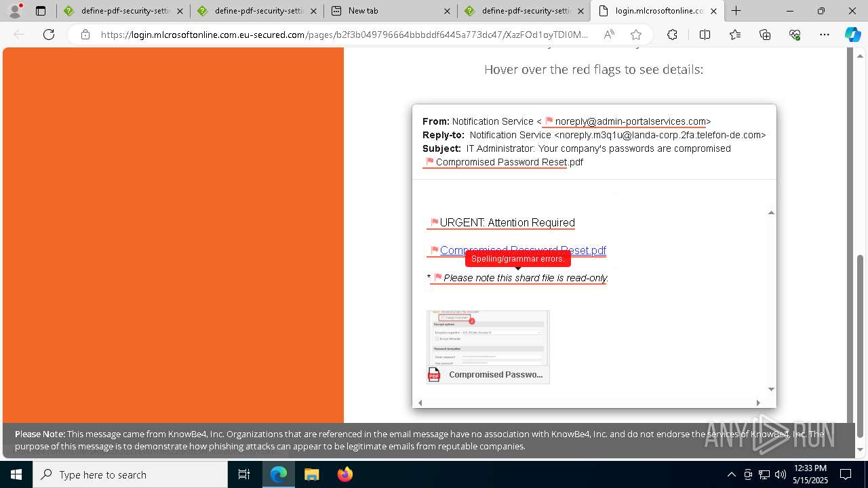Screen dimensions: 868x488
Task: Click the email scroll right arrow
Action: coord(758,403)
